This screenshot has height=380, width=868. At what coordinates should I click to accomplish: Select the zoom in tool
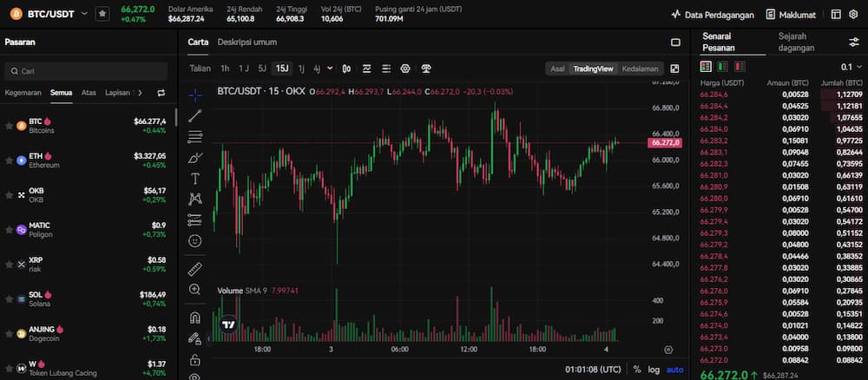tap(194, 289)
